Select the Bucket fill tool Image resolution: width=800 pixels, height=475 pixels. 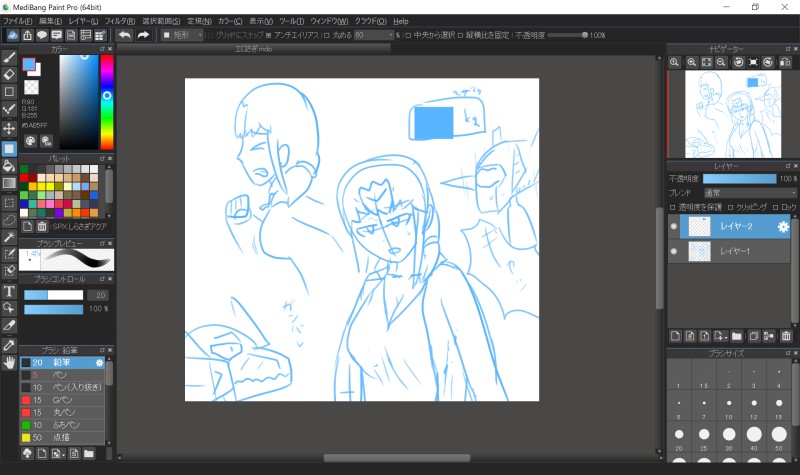[x=9, y=165]
